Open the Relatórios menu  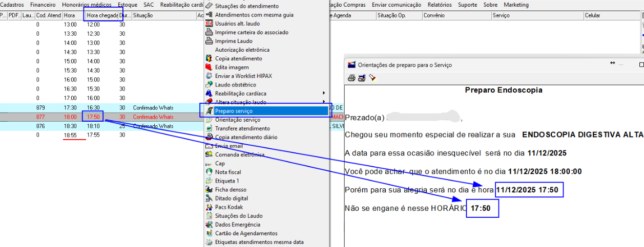coord(440,5)
